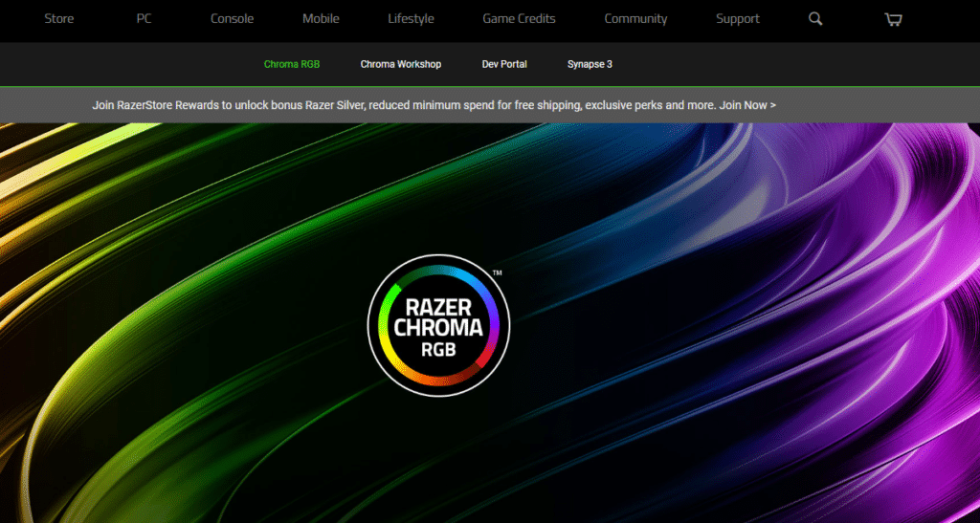Click the Razer Chroma RGB logo
Screen dimensions: 980x523
click(x=438, y=325)
